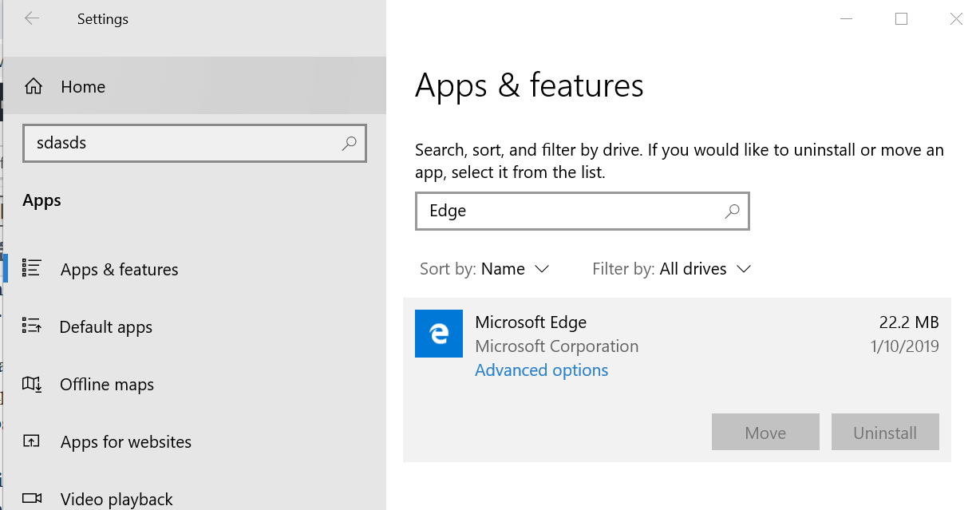Open the Sort by Name dropdown
This screenshot has width=980, height=510.
[484, 269]
